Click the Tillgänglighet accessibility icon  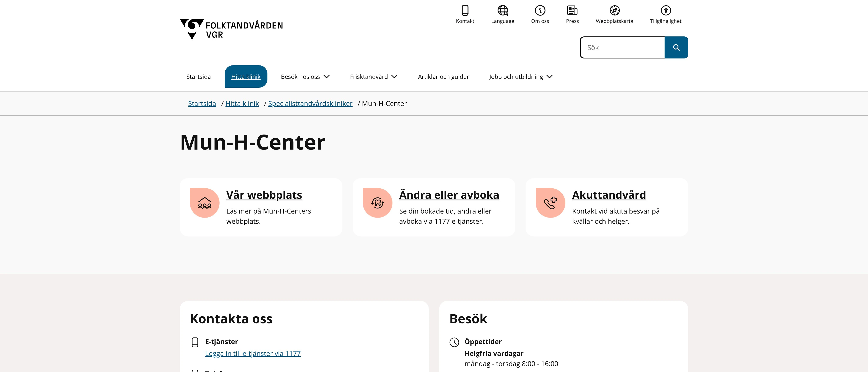tap(666, 10)
